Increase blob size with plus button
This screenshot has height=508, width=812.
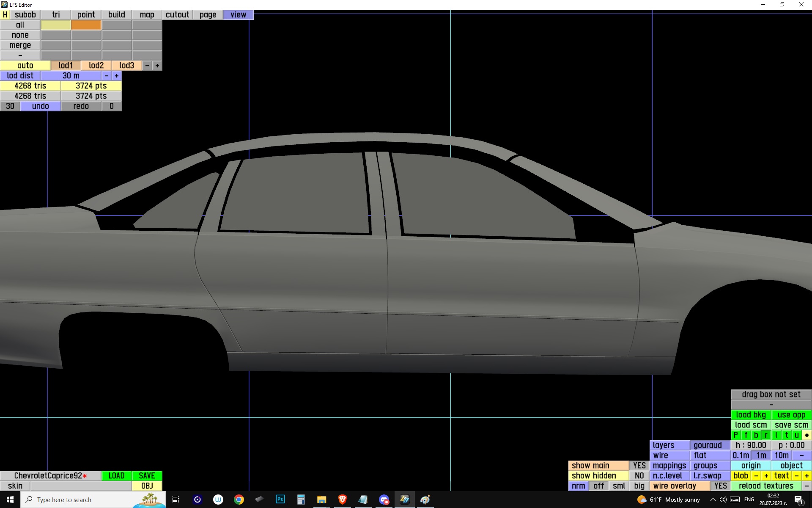766,476
